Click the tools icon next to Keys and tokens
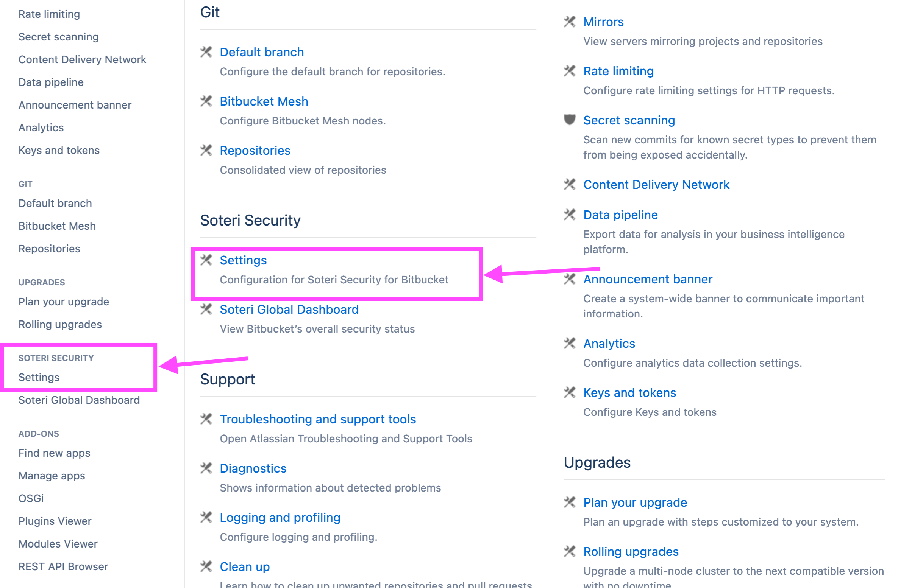 (x=569, y=392)
